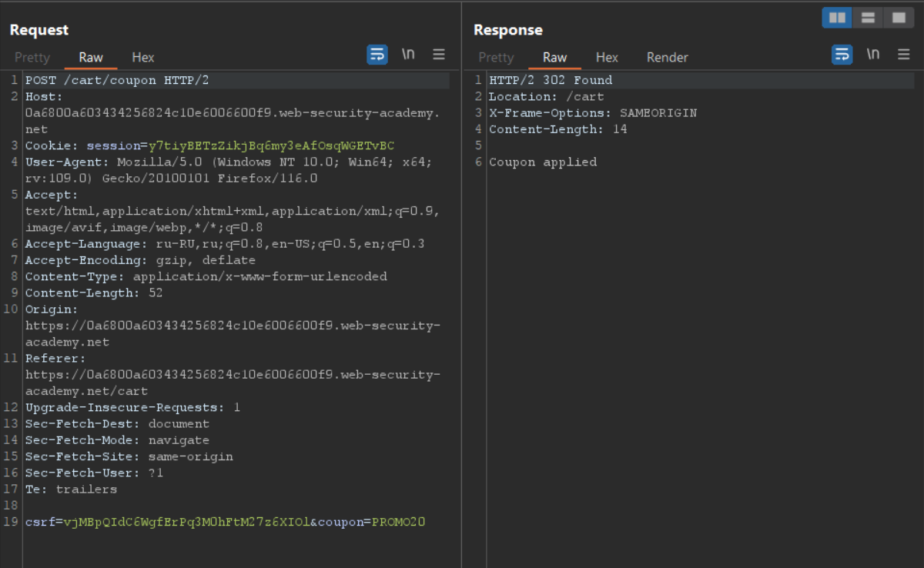Open Request Hex tab
This screenshot has width=924, height=568.
click(x=143, y=58)
